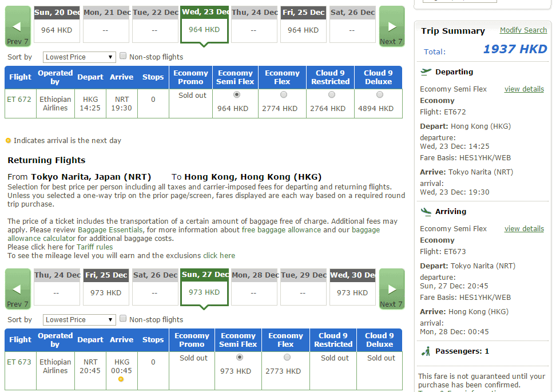
Task: Click departing Next 7 days arrow
Action: pyautogui.click(x=392, y=26)
